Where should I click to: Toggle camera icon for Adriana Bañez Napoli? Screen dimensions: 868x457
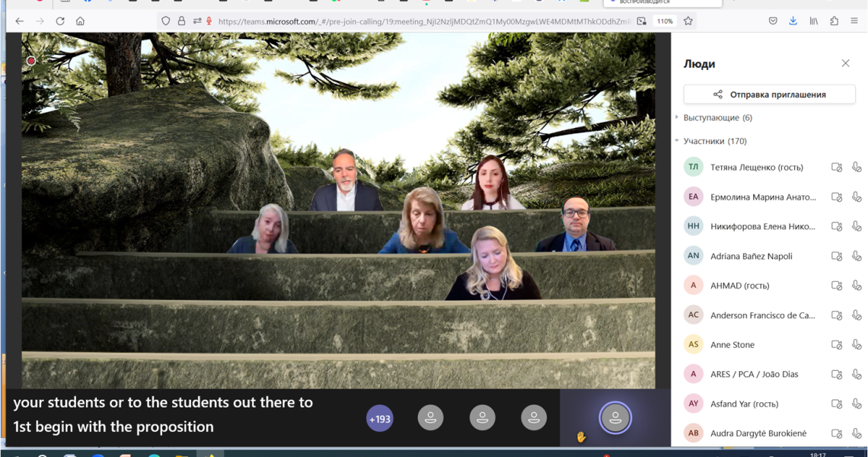(837, 256)
